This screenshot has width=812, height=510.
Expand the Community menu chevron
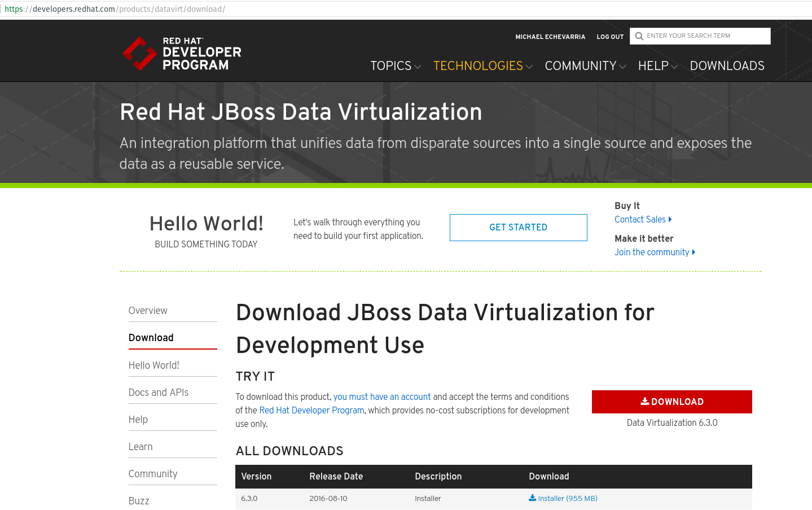pos(622,67)
